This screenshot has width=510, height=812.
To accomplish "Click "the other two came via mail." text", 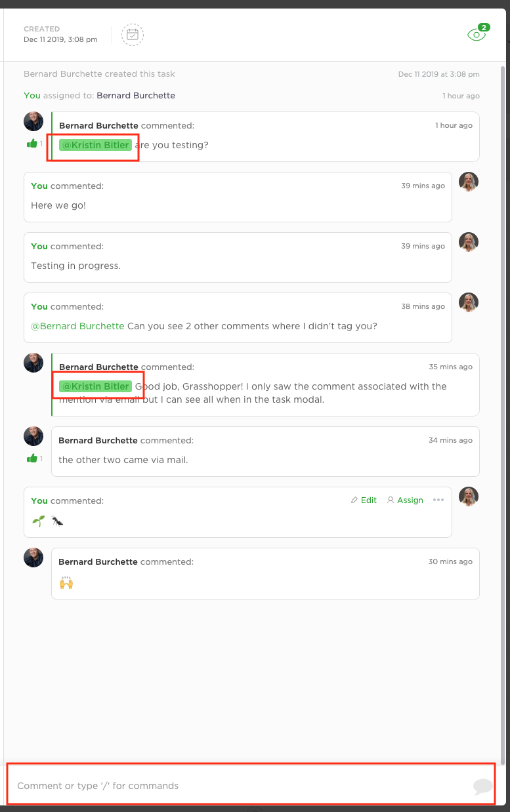I will (x=123, y=460).
